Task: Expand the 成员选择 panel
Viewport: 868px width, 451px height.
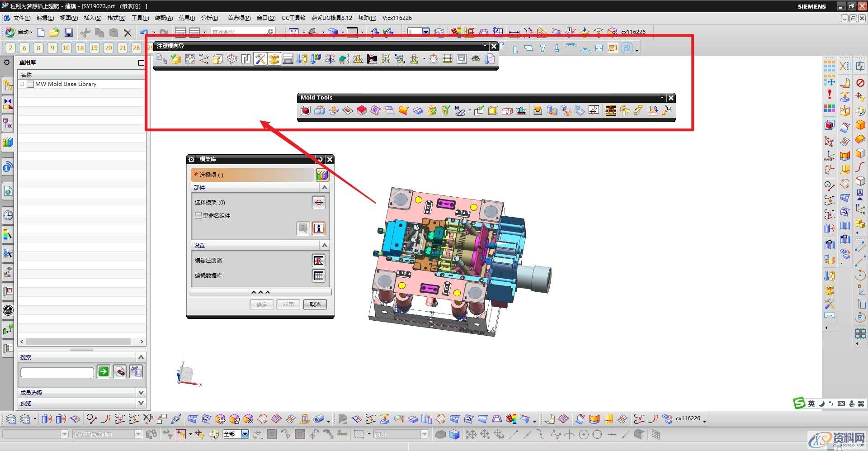Action: click(141, 393)
